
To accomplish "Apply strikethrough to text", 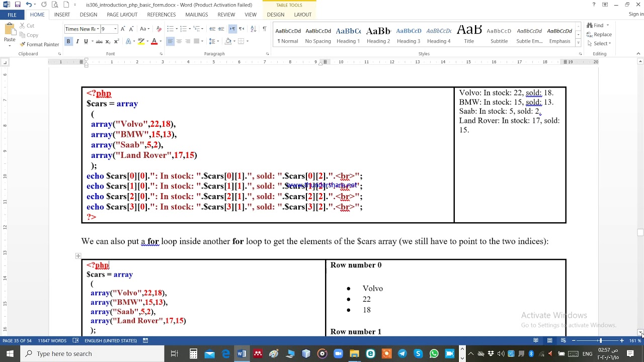I will 99,41.
